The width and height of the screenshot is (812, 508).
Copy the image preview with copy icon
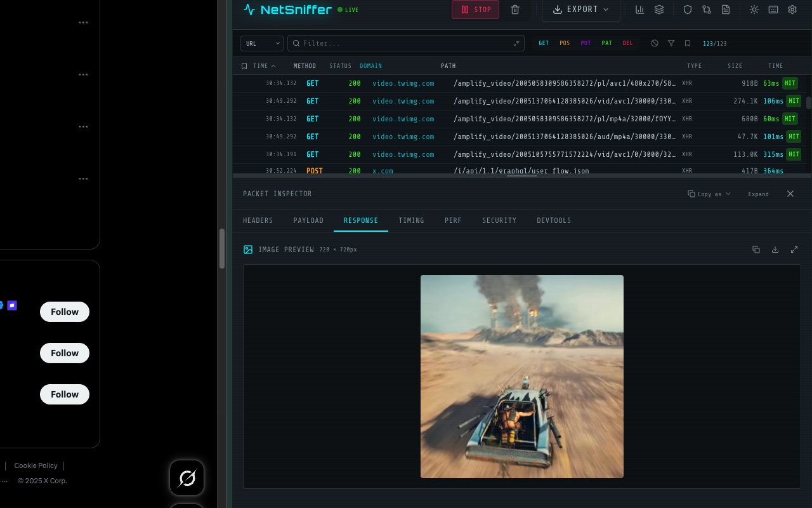tap(756, 250)
